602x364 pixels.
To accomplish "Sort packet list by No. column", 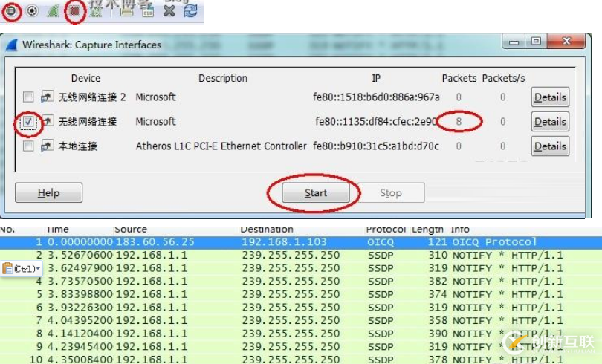I will tap(7, 230).
